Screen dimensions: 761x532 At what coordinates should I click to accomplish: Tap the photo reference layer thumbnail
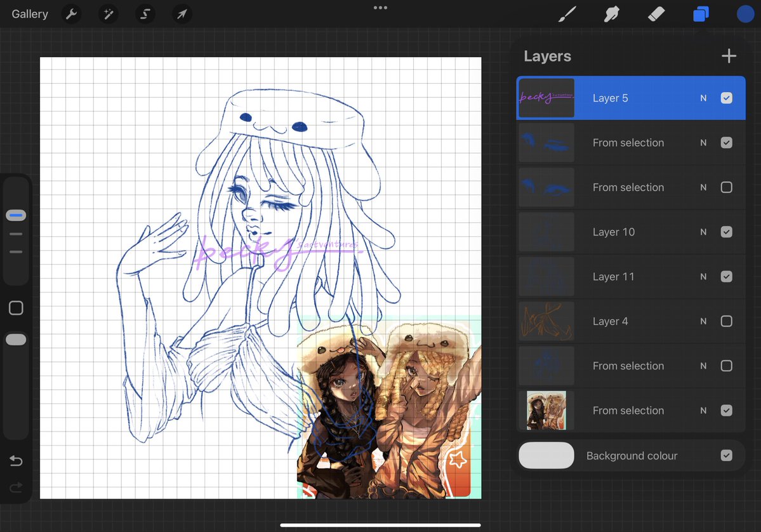pyautogui.click(x=546, y=411)
